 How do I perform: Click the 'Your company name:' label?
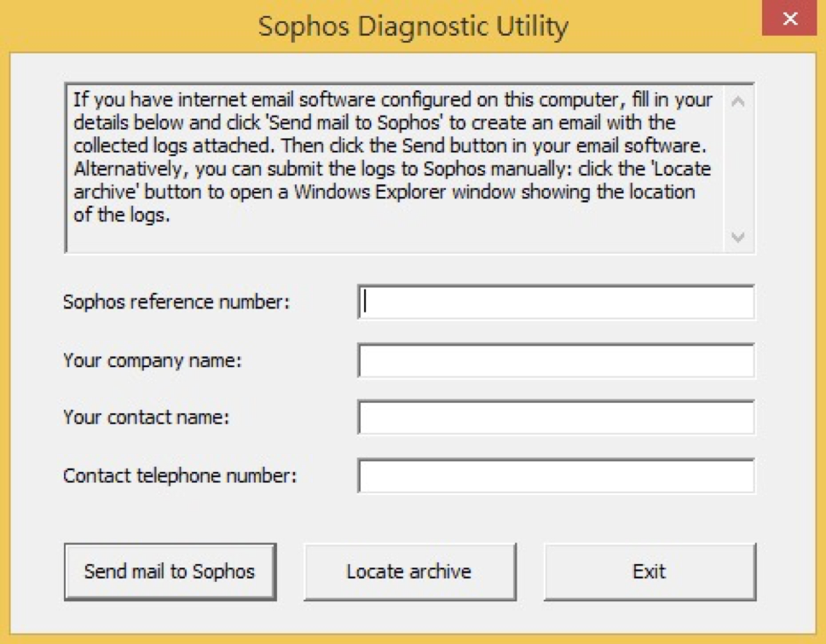click(x=153, y=360)
